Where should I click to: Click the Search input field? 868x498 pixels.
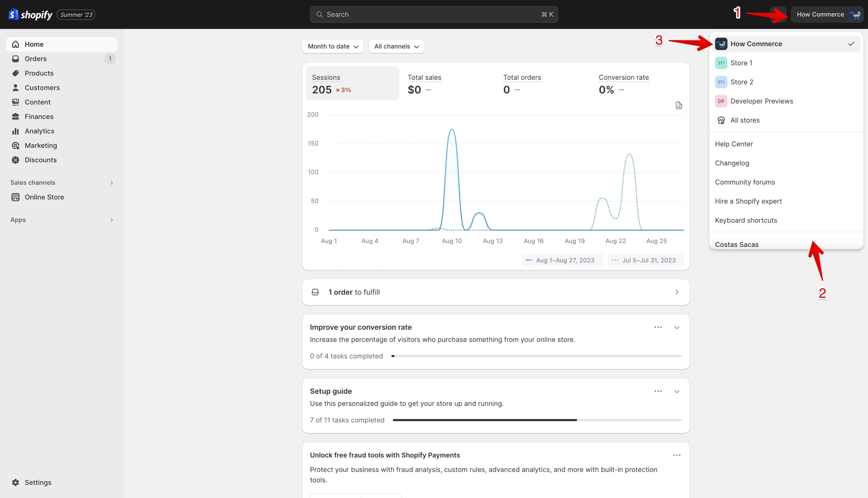pos(434,14)
